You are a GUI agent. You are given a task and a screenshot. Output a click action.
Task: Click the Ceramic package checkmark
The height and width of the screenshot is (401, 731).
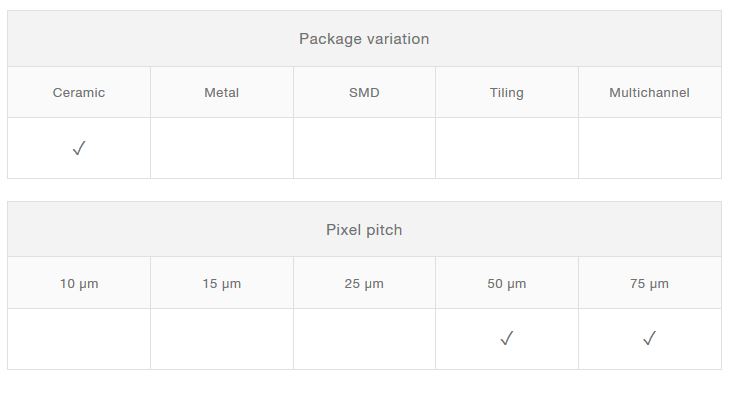click(x=79, y=148)
